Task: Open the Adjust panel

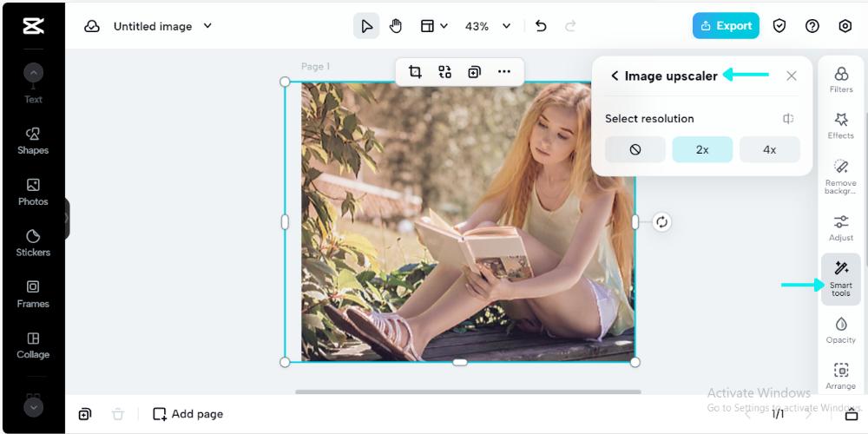Action: point(841,228)
